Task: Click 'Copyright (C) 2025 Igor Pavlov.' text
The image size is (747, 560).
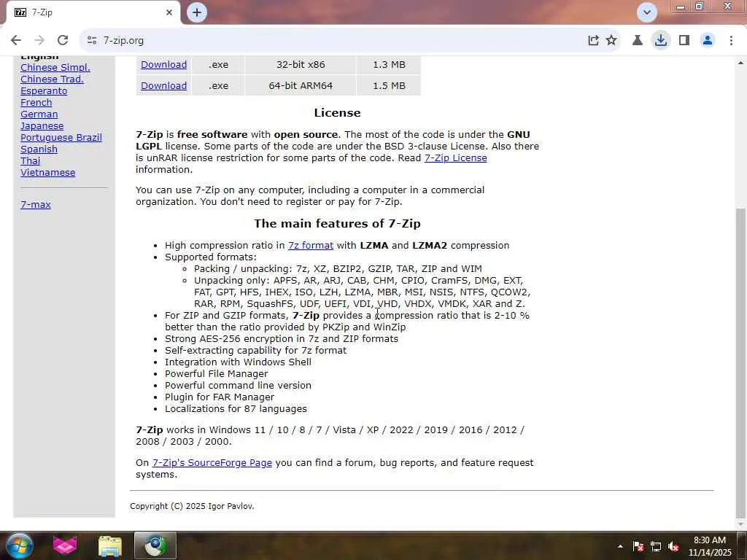Action: (x=192, y=506)
